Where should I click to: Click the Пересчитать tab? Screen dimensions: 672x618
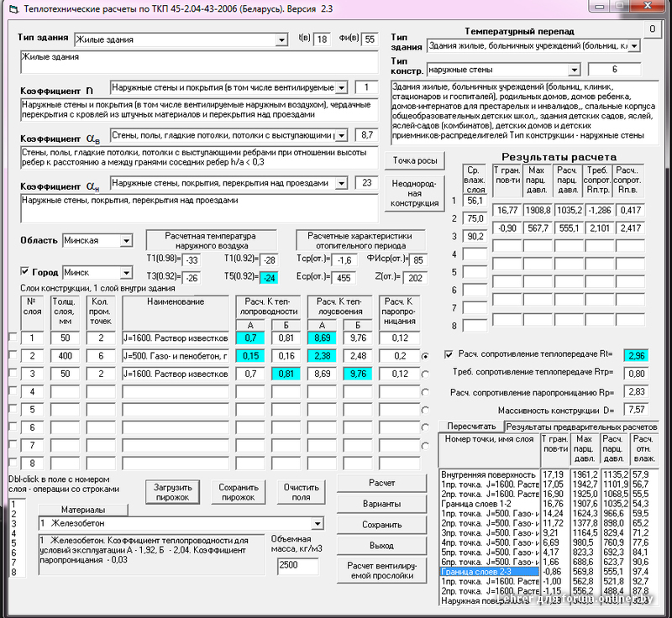tap(465, 427)
